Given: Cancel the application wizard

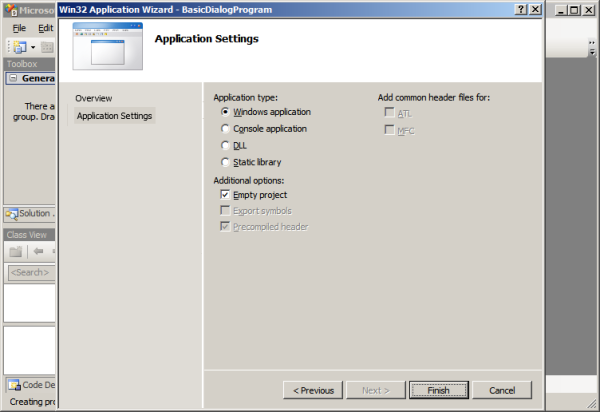Looking at the screenshot, I should pos(502,390).
